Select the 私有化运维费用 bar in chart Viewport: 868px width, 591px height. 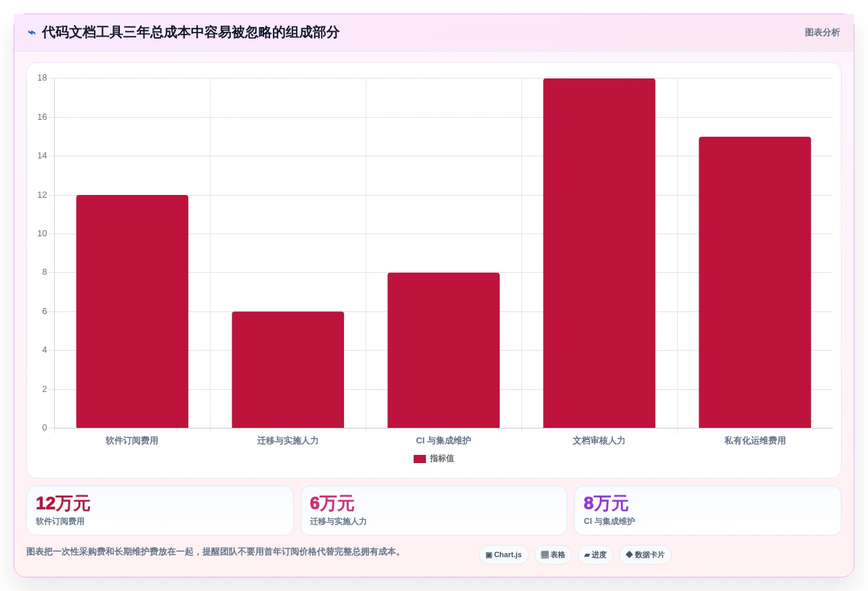tap(755, 282)
